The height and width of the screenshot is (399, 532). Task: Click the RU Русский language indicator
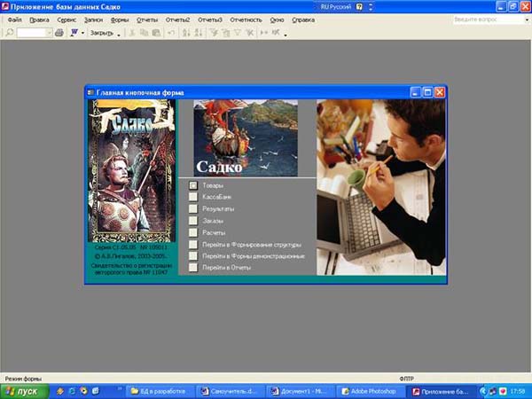pos(335,7)
